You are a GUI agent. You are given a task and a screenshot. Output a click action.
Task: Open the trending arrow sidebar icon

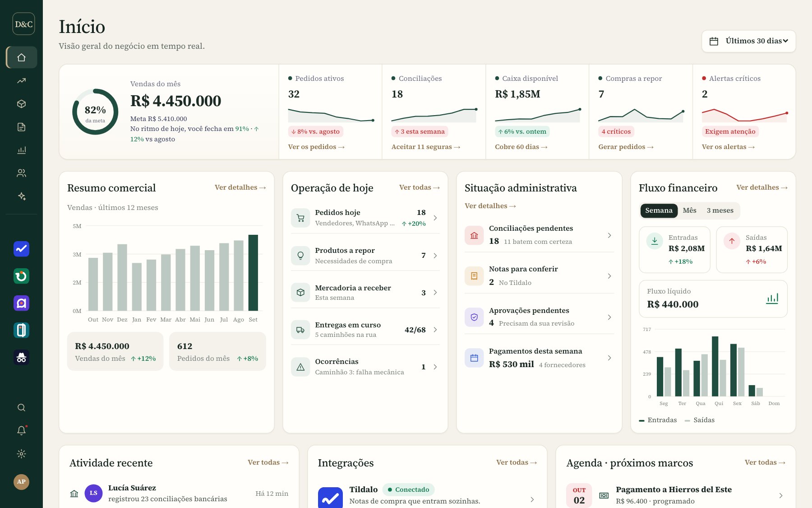coord(21,81)
